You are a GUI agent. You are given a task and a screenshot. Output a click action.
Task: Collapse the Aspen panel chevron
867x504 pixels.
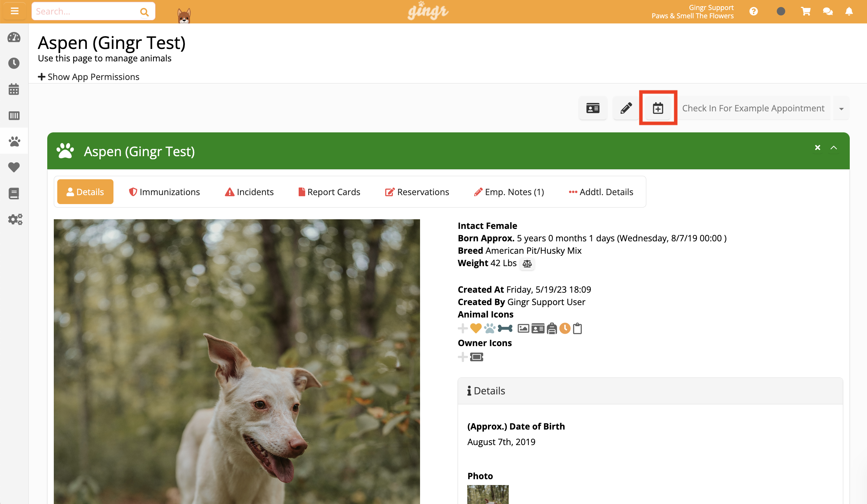[834, 148]
